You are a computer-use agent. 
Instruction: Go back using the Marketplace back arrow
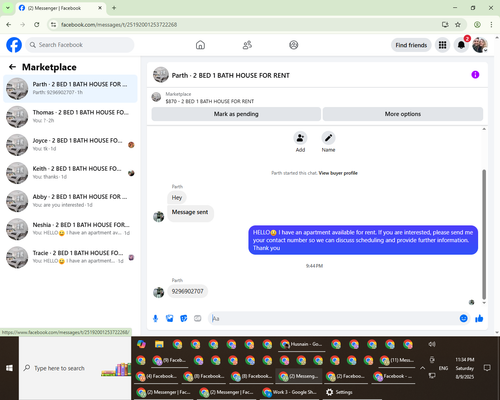click(12, 67)
